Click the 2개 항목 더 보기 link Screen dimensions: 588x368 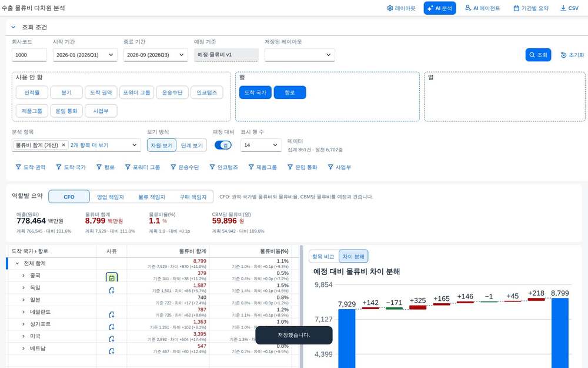tap(89, 145)
